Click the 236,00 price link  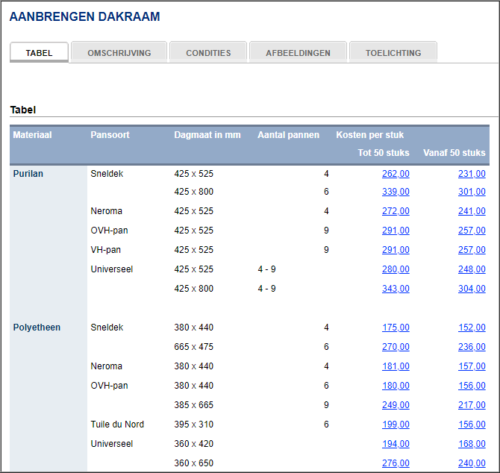click(x=472, y=347)
